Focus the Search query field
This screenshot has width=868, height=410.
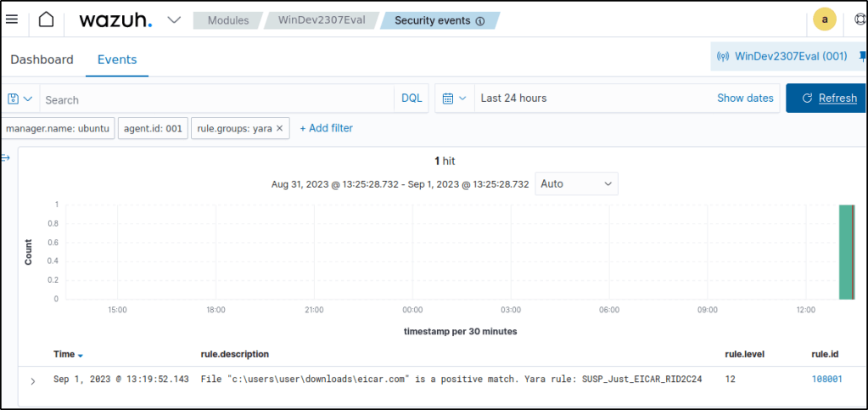[x=216, y=99]
